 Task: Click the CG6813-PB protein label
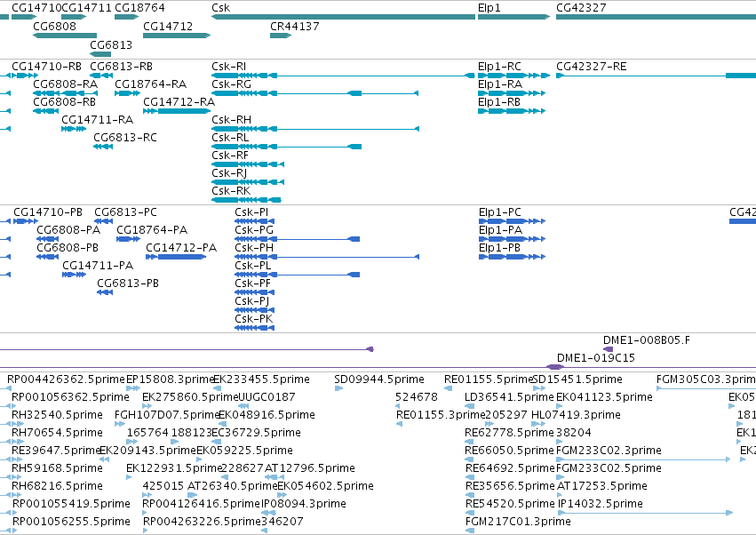click(x=128, y=283)
